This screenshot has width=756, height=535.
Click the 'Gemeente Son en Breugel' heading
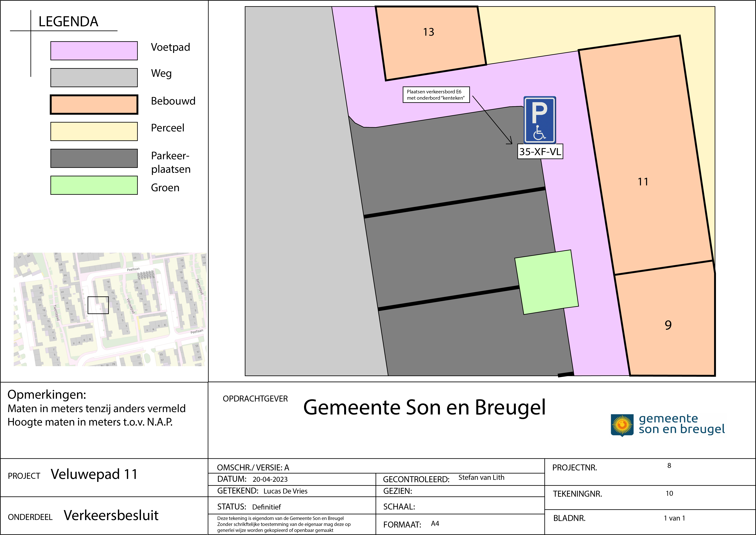pos(424,407)
